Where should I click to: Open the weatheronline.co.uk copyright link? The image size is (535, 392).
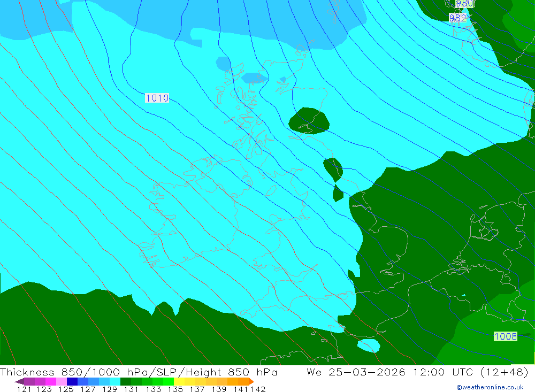tap(490, 387)
